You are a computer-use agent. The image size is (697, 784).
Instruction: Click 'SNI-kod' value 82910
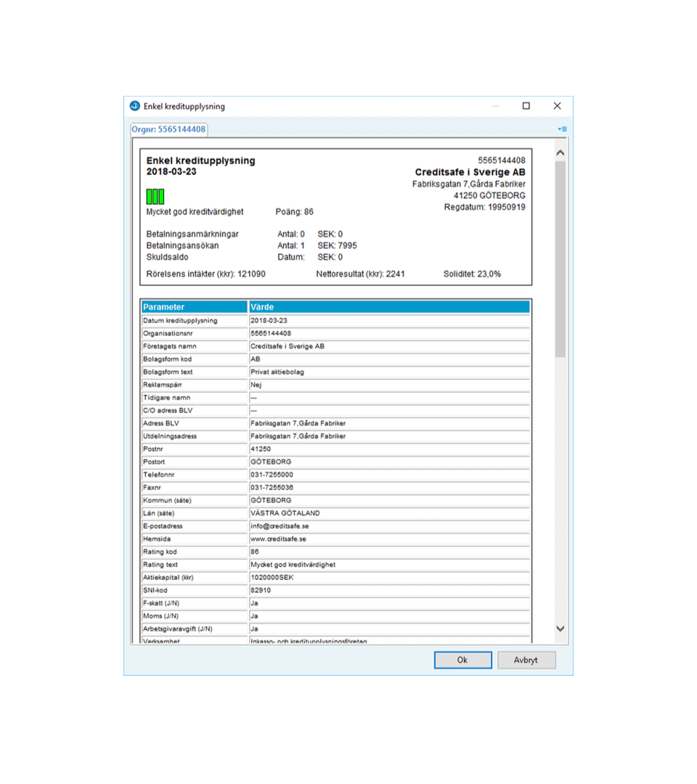(389, 590)
